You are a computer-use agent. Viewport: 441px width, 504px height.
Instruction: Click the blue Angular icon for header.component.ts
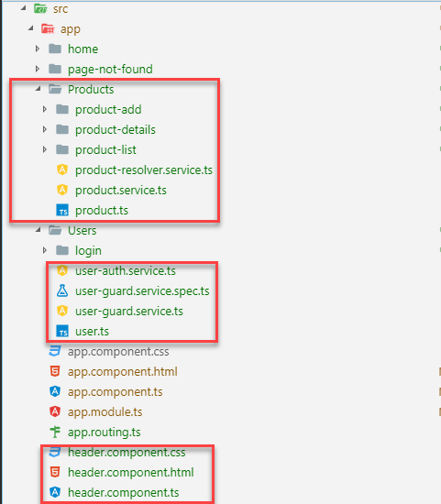coord(55,492)
